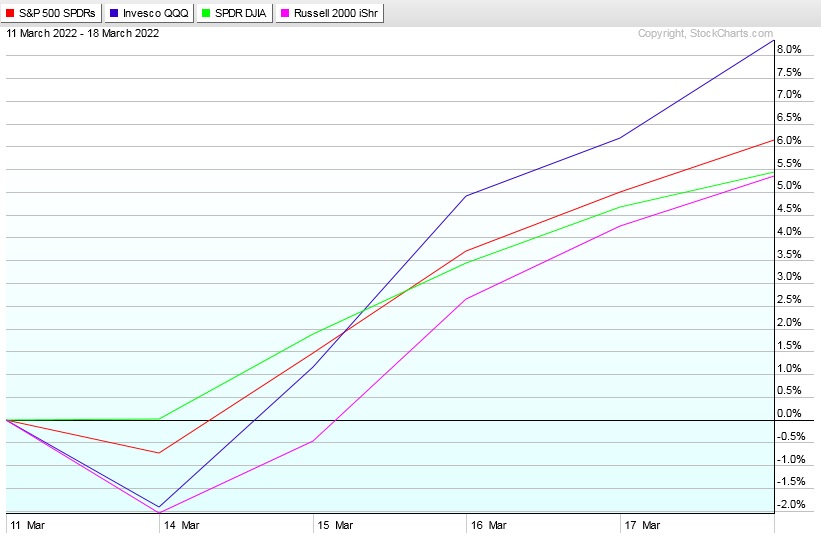Click the green SPDR DJIA swatch
Image resolution: width=821 pixels, height=545 pixels.
[206, 13]
